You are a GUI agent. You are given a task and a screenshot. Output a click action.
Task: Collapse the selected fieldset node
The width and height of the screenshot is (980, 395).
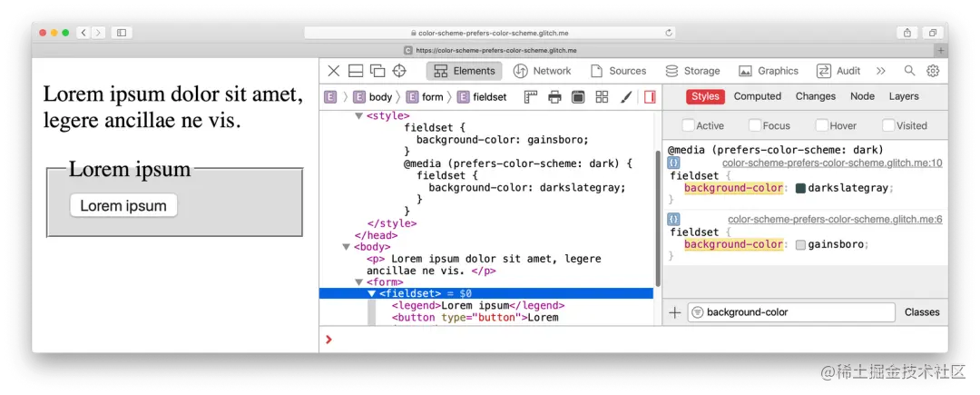[x=371, y=293]
